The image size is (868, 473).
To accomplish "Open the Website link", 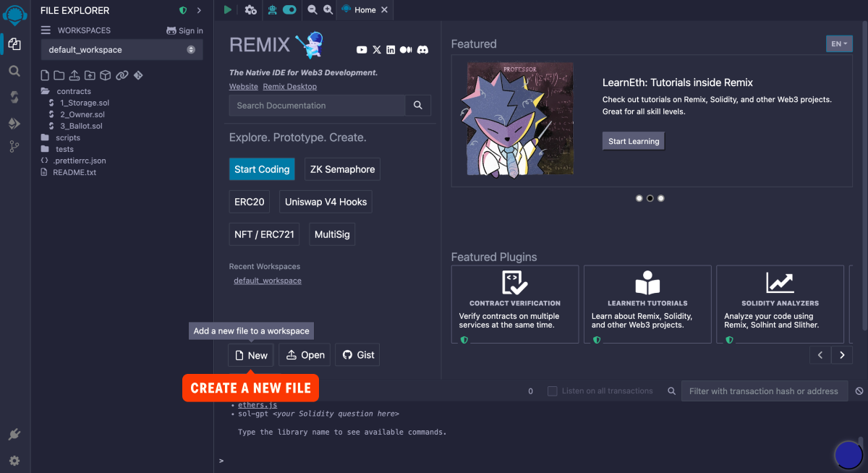I will point(244,86).
